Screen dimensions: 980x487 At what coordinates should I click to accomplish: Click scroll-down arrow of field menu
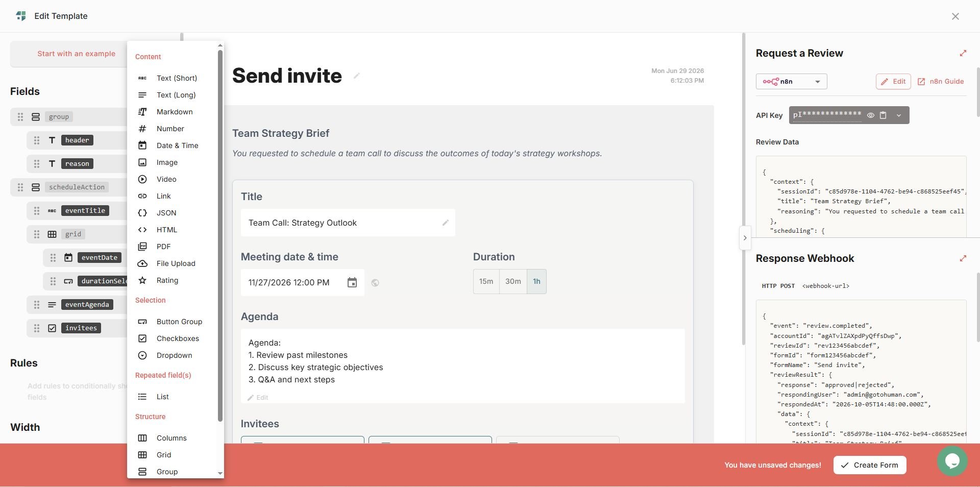click(x=220, y=473)
